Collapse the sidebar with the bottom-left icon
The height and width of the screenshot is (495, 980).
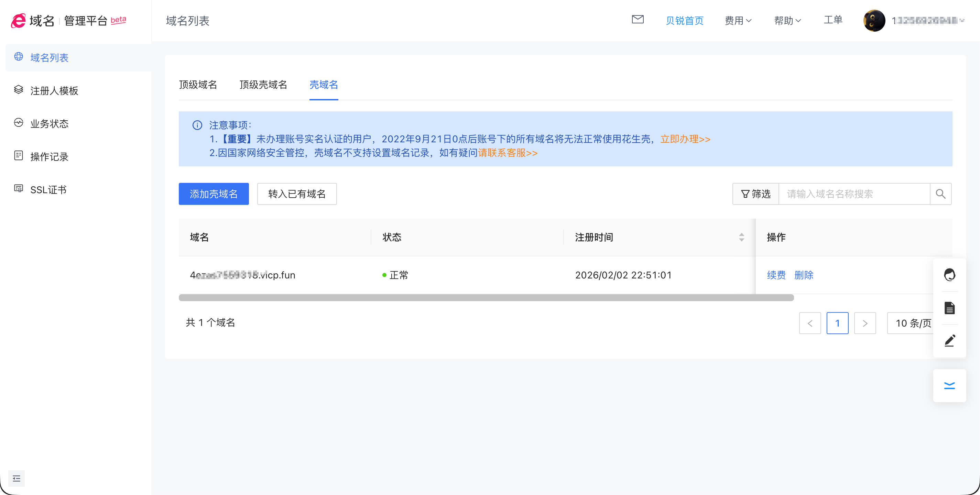tap(17, 478)
